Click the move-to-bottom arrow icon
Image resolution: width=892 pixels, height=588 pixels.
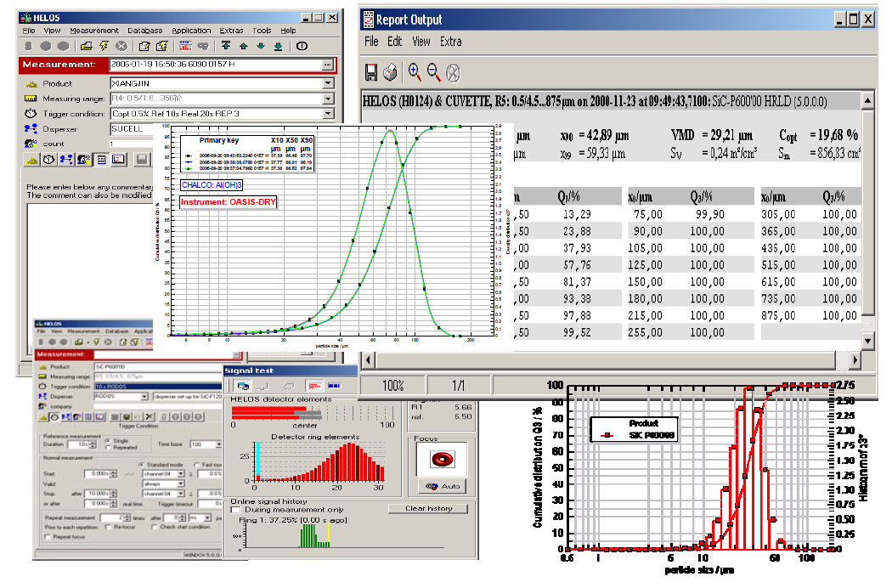pos(278,46)
